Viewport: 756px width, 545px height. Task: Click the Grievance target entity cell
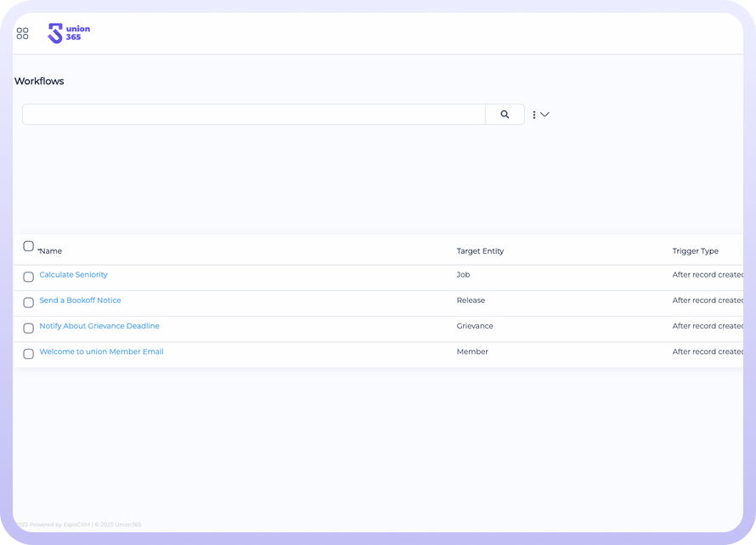coord(475,326)
